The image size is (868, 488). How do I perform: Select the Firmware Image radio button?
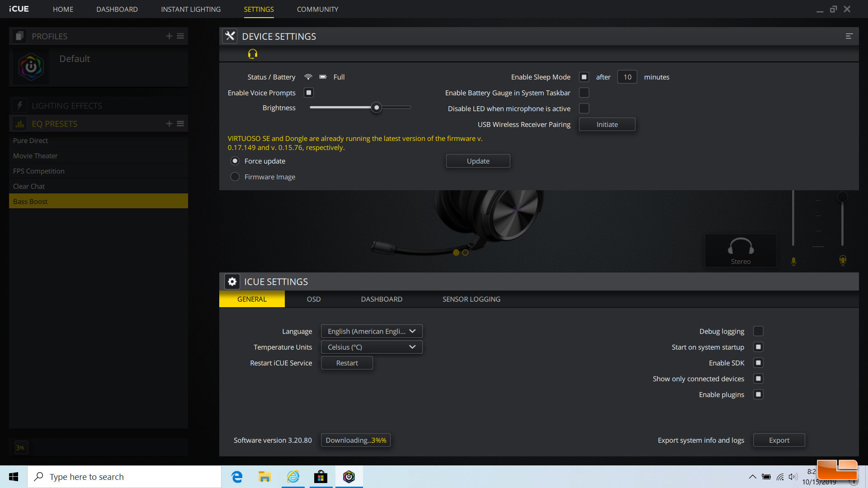point(235,177)
